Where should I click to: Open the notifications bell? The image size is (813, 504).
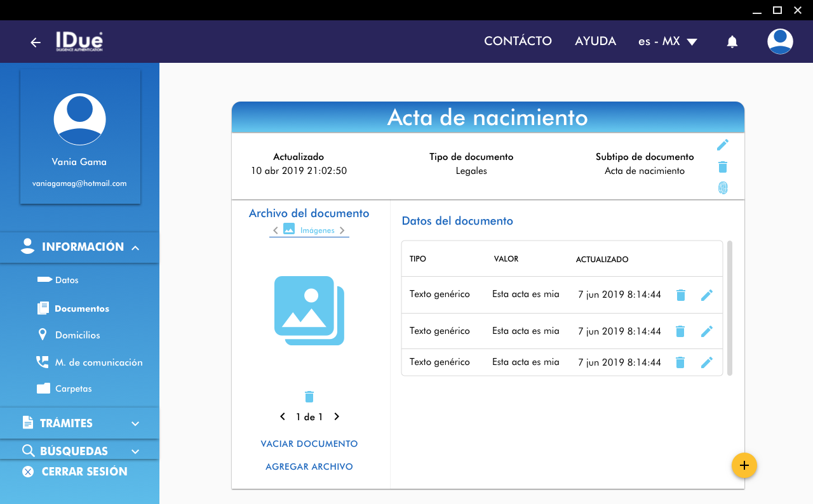coord(732,42)
